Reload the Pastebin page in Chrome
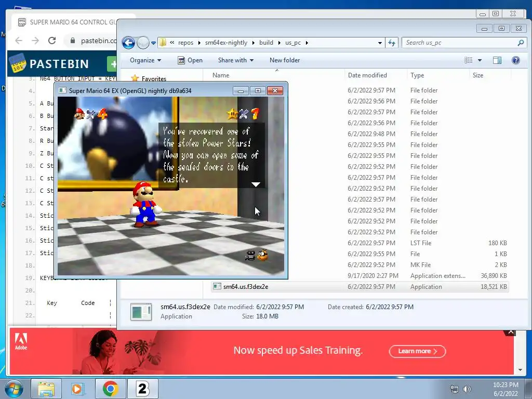The width and height of the screenshot is (532, 399). point(52,41)
